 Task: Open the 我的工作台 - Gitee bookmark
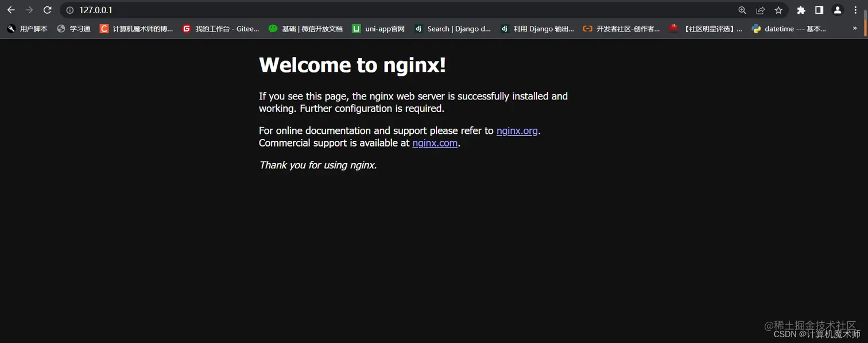(221, 29)
